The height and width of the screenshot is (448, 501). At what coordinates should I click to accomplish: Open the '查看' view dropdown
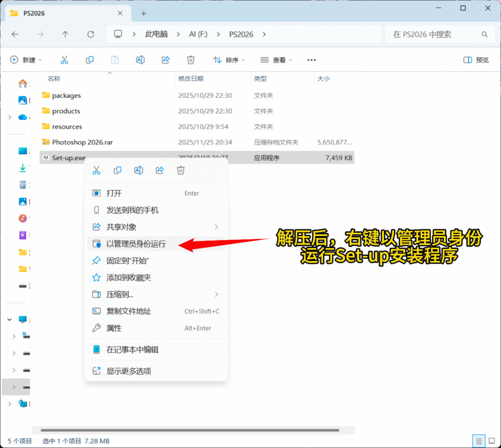[276, 60]
